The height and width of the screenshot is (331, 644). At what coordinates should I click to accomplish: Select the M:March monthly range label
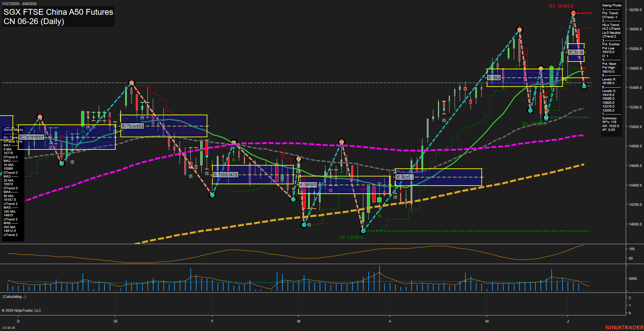click(x=308, y=185)
